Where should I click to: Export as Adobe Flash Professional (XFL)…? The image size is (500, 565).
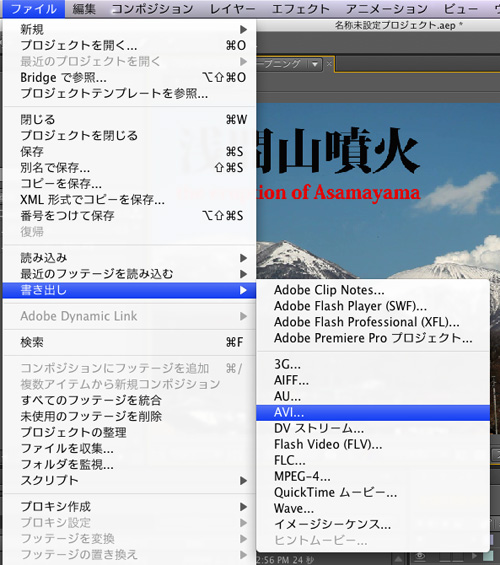tap(373, 322)
